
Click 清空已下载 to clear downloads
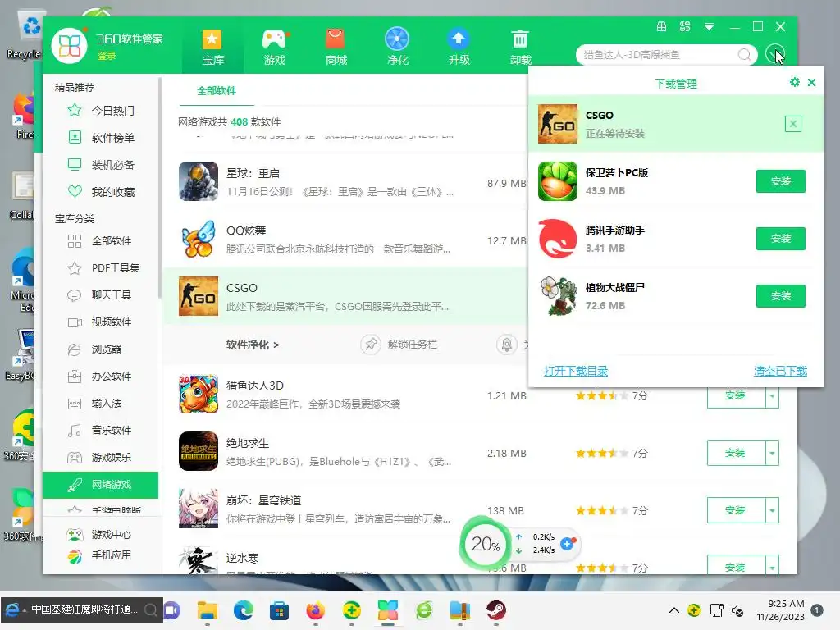click(780, 371)
